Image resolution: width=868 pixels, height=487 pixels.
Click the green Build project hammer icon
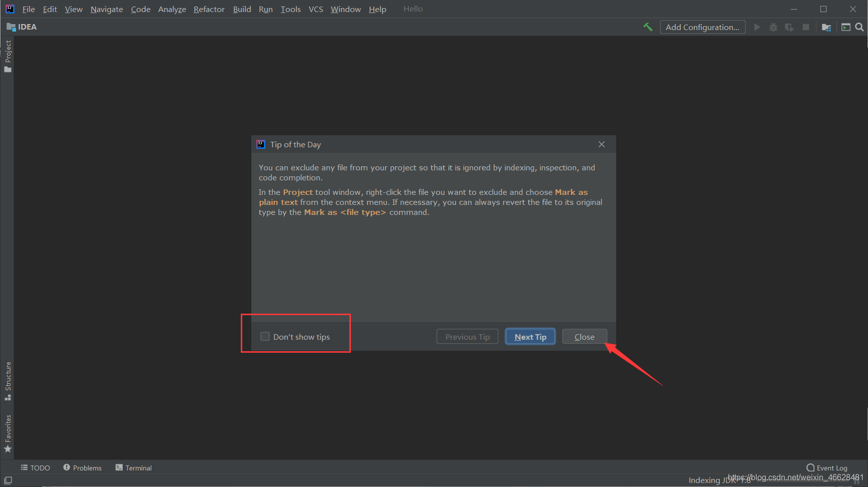648,27
